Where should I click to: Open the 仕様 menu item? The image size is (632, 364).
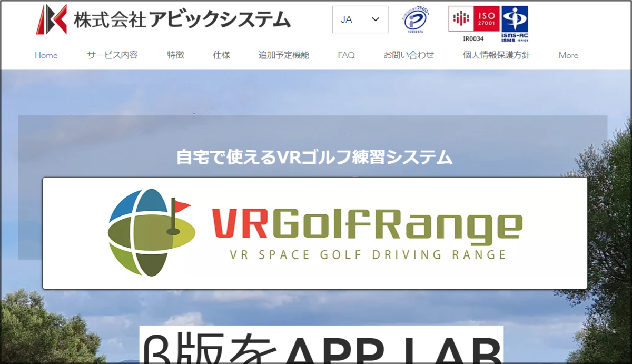(x=222, y=55)
